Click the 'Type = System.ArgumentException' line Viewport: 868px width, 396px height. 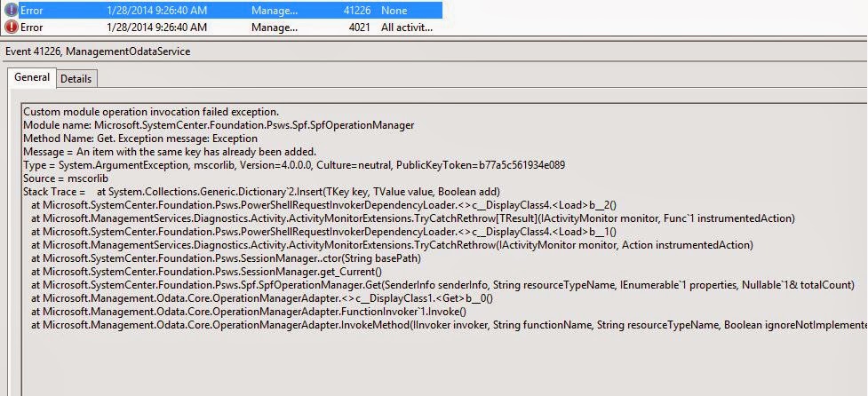tap(294, 165)
